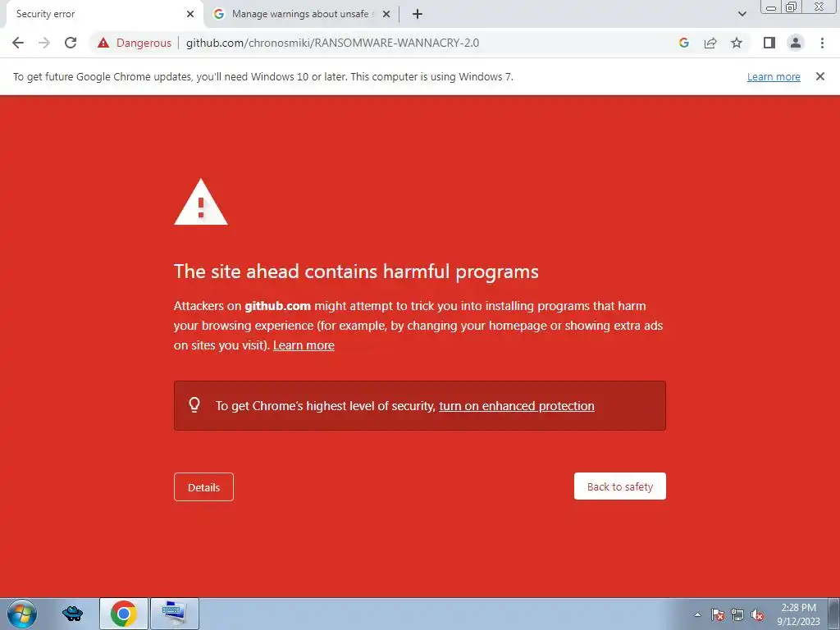Close the Security error tab
The height and width of the screenshot is (630, 840).
[x=190, y=14]
